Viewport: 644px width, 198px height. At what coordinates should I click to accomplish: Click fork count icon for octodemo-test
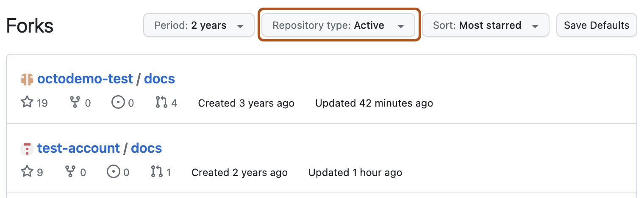[x=75, y=103]
